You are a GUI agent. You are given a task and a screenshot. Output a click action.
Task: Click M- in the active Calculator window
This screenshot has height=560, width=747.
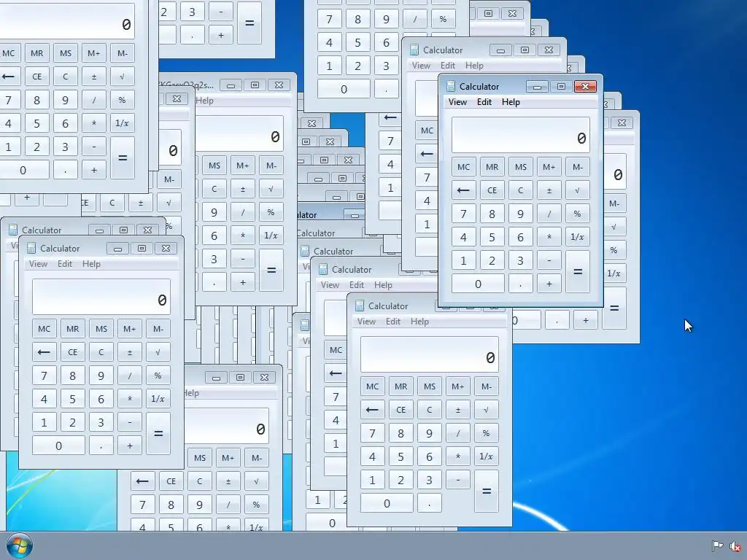[578, 167]
